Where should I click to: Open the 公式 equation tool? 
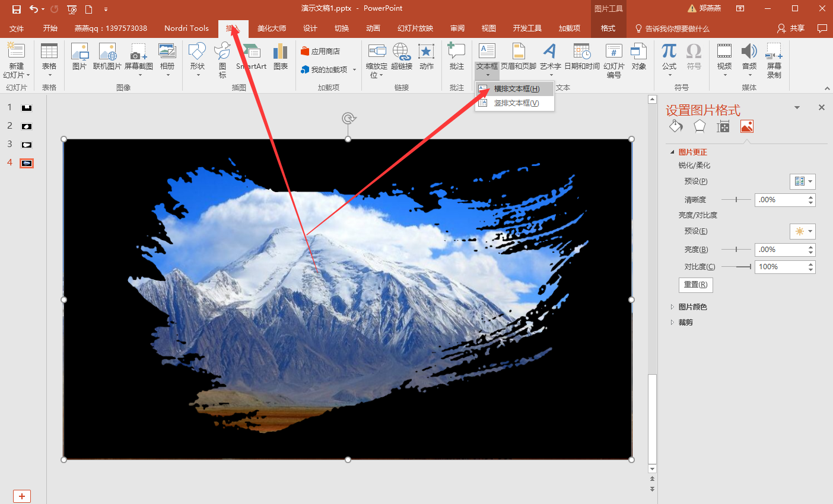(669, 56)
